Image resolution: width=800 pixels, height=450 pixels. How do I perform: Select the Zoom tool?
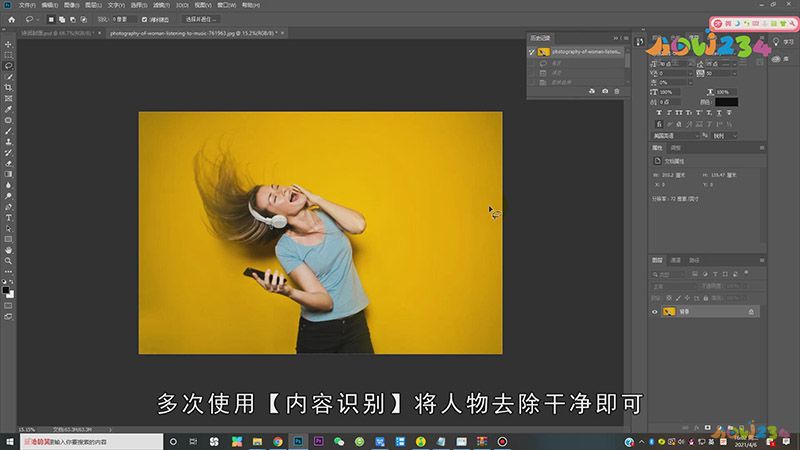(x=8, y=261)
